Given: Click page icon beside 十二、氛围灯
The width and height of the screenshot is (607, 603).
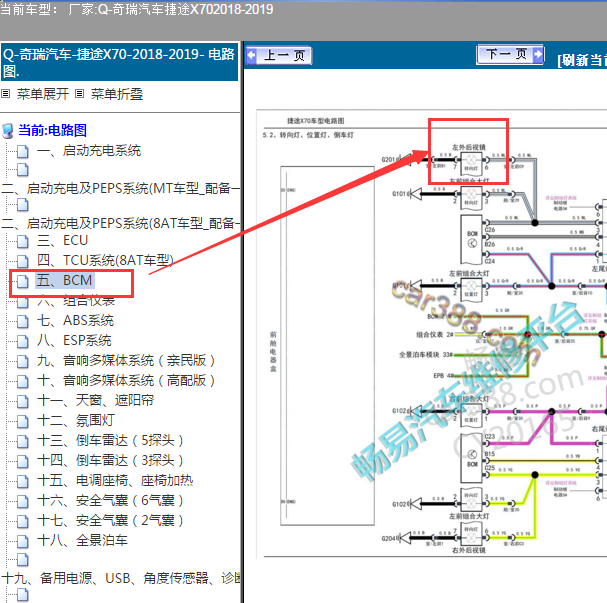Looking at the screenshot, I should point(23,421).
